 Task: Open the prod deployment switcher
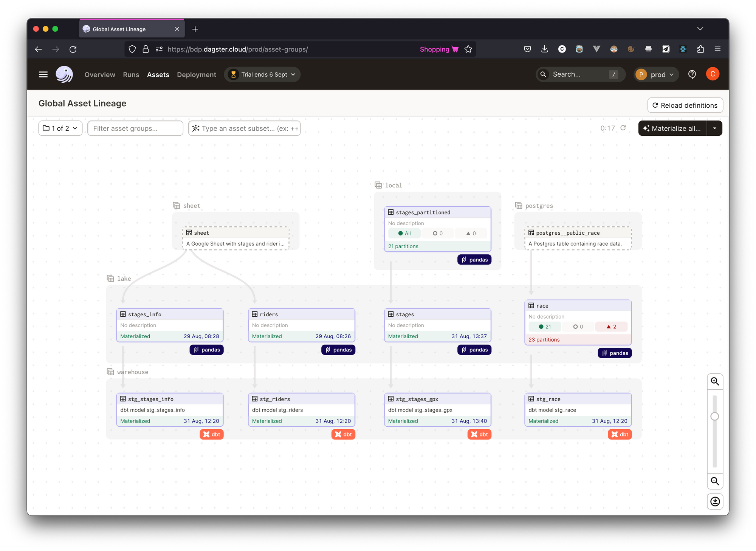(656, 74)
